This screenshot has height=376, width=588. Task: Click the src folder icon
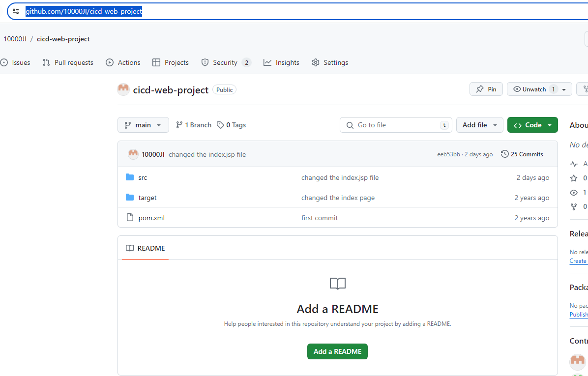[130, 177]
